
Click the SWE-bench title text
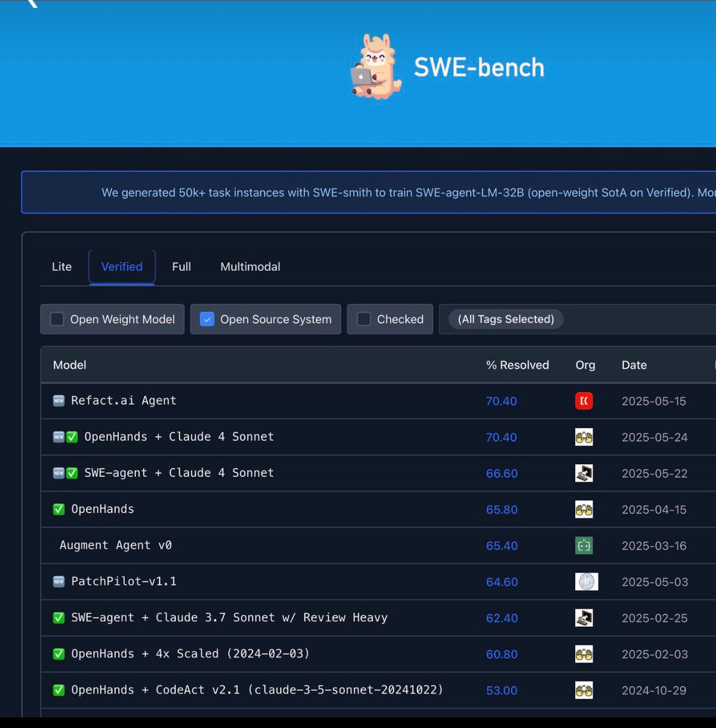click(479, 67)
